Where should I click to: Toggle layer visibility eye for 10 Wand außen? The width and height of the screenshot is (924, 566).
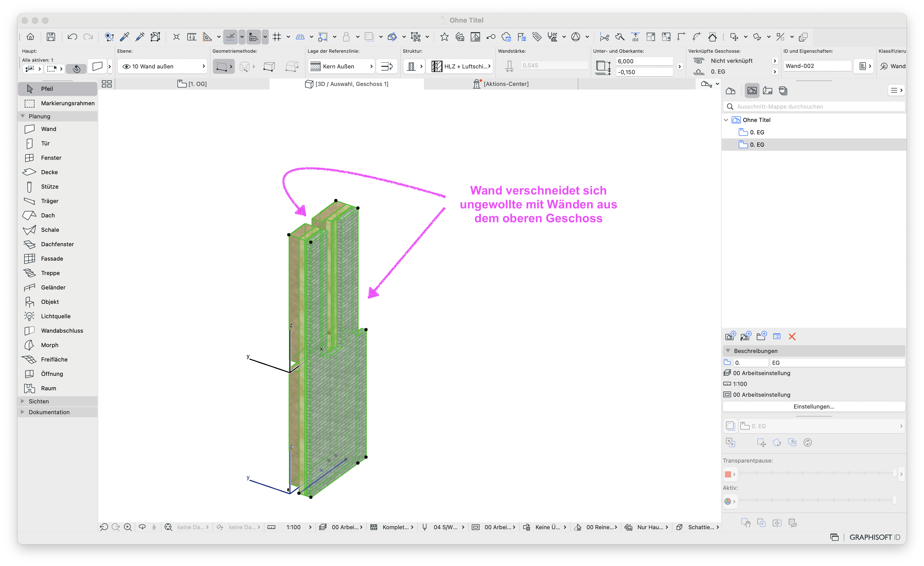tap(126, 66)
